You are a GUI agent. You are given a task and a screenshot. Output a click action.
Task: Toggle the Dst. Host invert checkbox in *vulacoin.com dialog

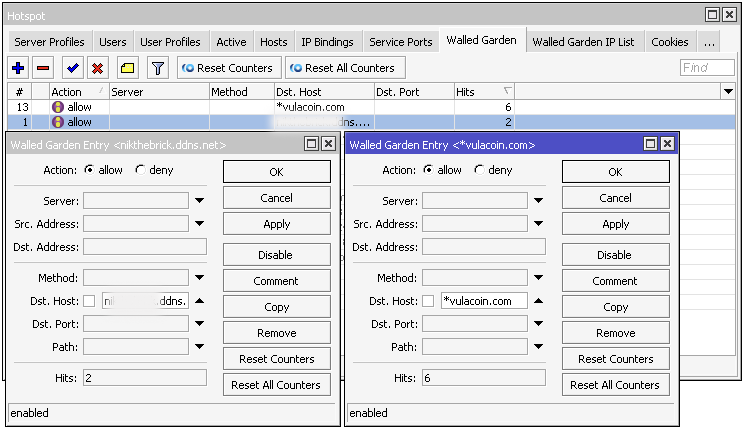(429, 301)
